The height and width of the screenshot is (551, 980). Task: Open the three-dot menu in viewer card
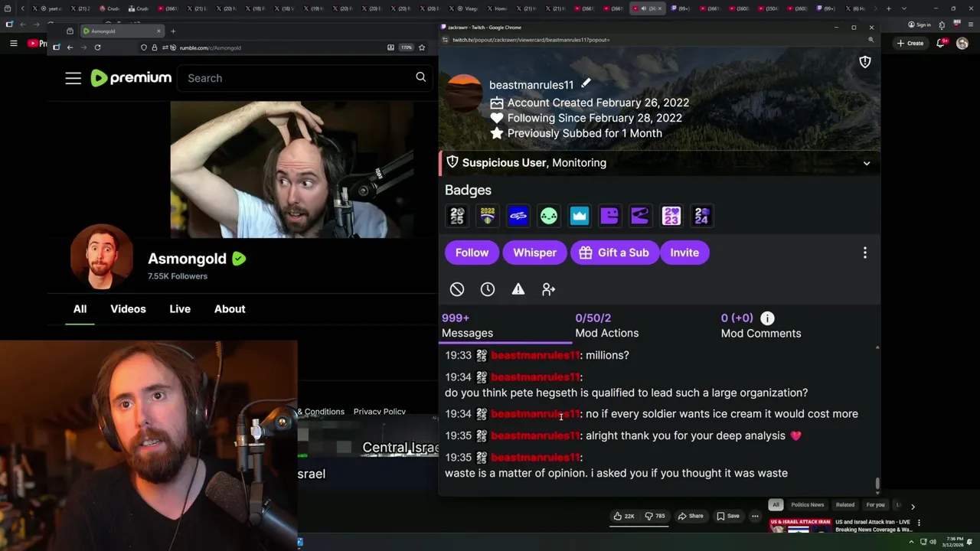865,253
